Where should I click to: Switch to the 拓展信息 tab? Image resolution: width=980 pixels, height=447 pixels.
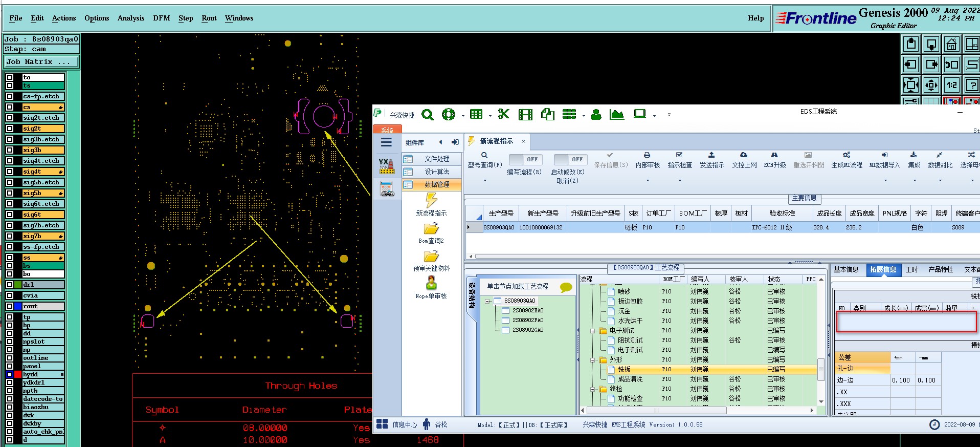coord(883,269)
